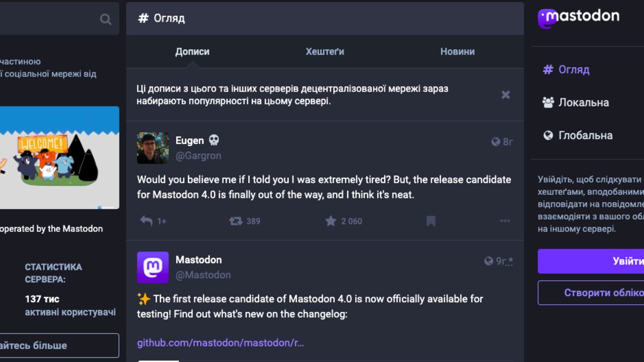This screenshot has width=644, height=362.
Task: Bookmark Eugen's post
Action: point(431,221)
